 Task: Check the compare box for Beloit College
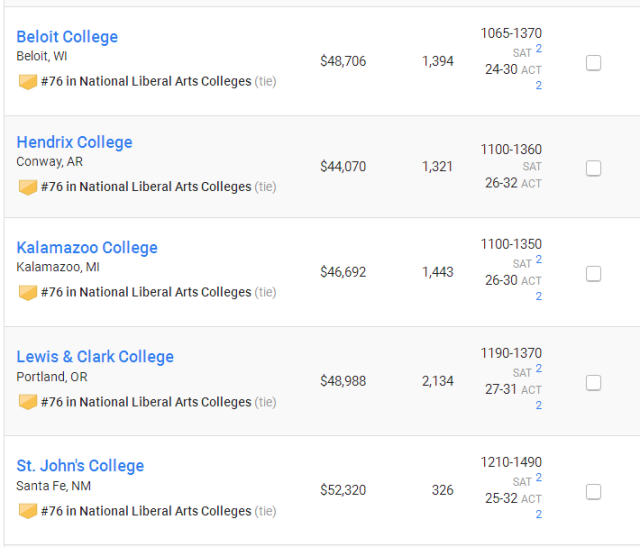click(x=593, y=63)
